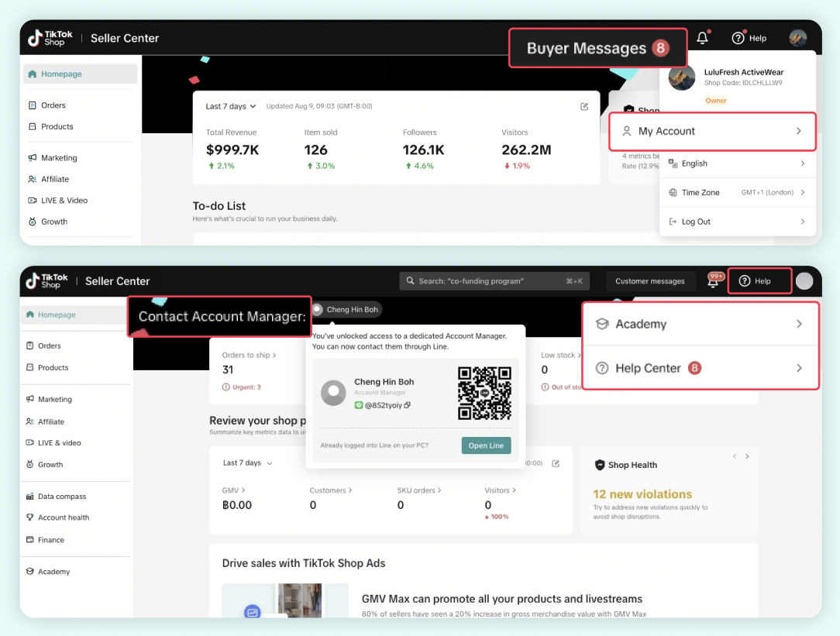Click Help button in lower Seller Center header
Screen dimensions: 840x636
tap(759, 281)
